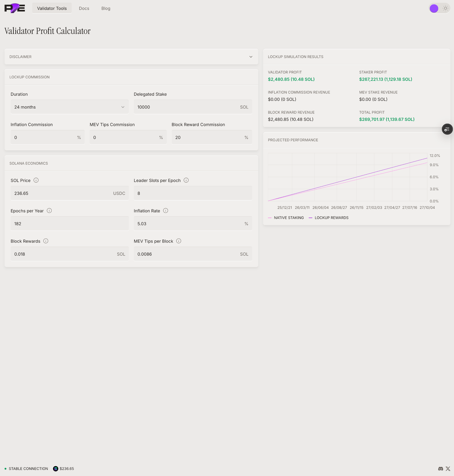The width and height of the screenshot is (454, 476).
Task: Toggle the light/dark theme switch
Action: (439, 8)
